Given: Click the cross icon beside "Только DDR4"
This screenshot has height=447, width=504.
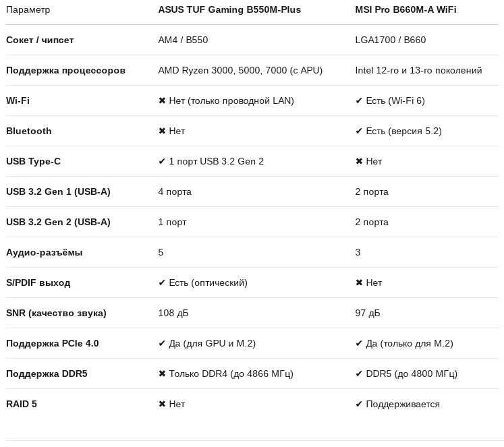Looking at the screenshot, I should 162,374.
